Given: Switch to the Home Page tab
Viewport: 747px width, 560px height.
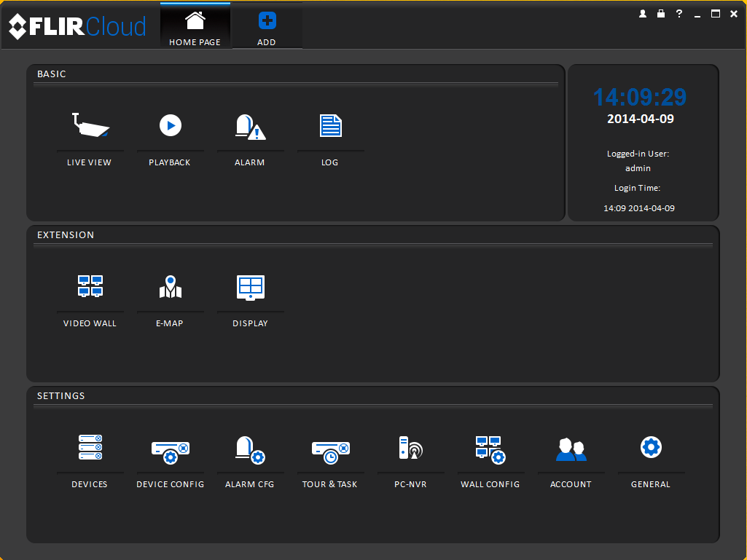Looking at the screenshot, I should point(195,25).
